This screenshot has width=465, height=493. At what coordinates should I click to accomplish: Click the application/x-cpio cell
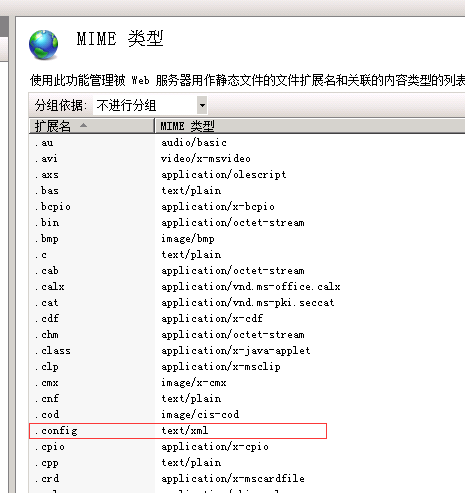point(215,447)
